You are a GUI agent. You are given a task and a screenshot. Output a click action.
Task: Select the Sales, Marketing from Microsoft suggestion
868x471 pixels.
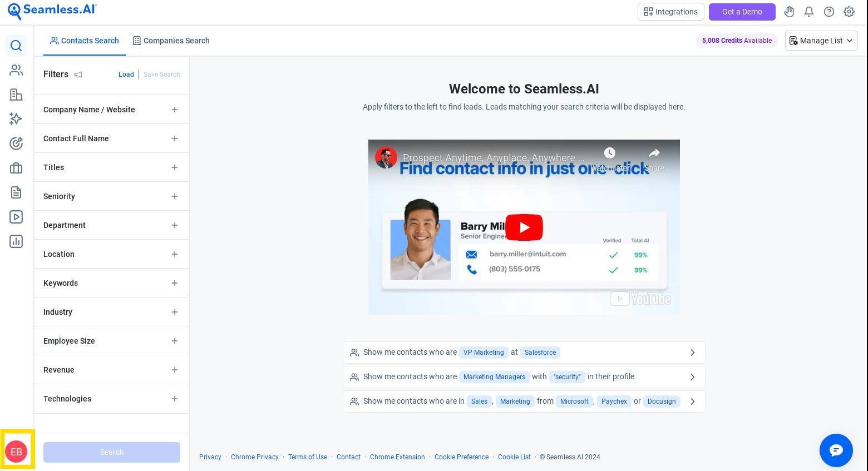click(524, 401)
